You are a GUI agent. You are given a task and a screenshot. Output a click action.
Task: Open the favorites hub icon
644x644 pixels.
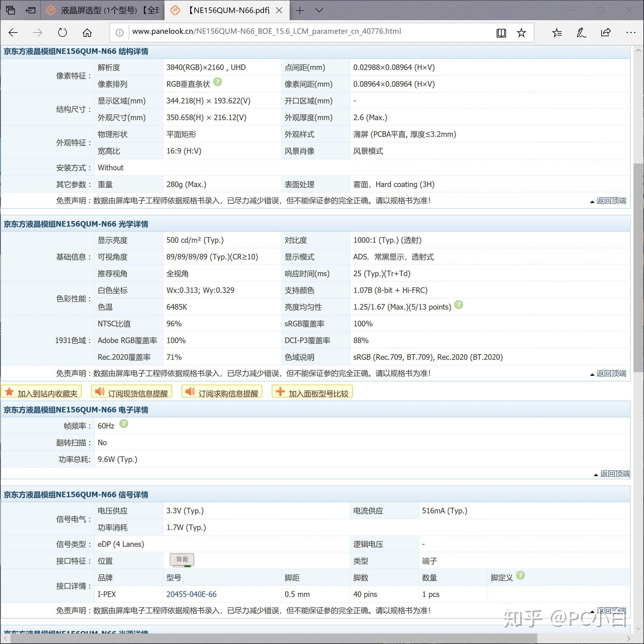click(x=557, y=33)
